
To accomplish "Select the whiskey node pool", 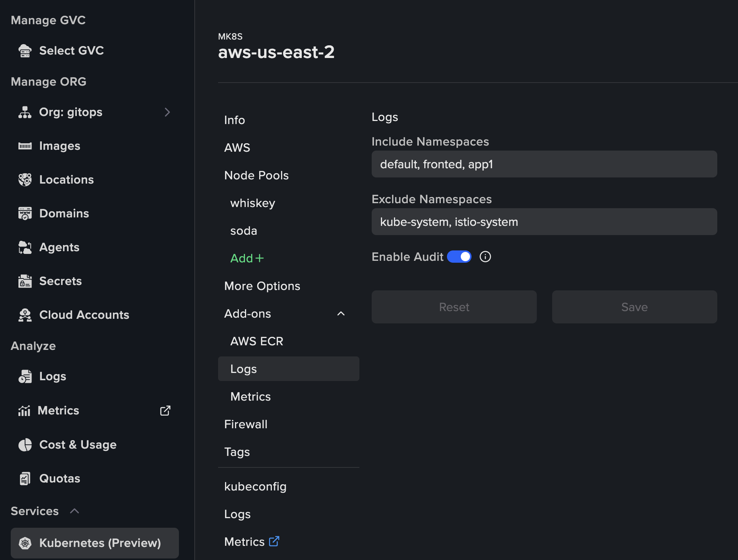I will tap(253, 203).
